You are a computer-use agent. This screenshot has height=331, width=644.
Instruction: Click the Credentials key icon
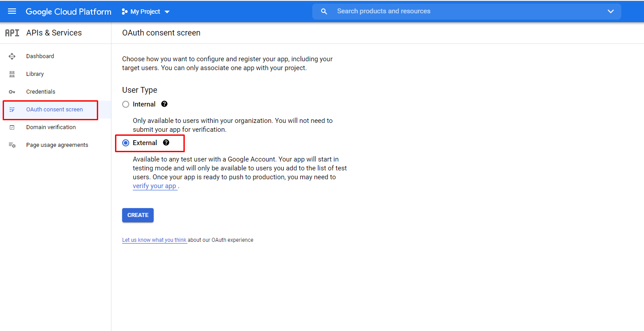tap(12, 92)
